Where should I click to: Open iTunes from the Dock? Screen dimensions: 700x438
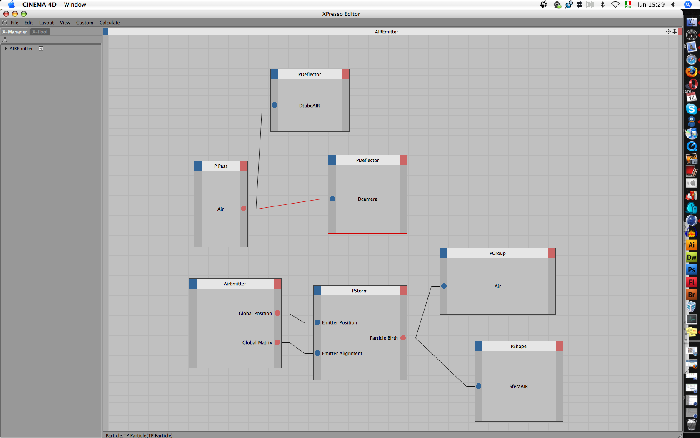tap(692, 133)
